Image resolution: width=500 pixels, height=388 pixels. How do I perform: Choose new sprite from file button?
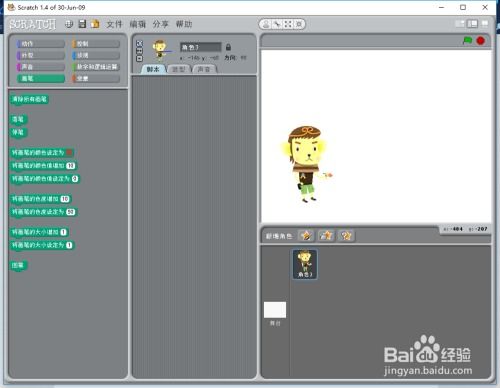[x=326, y=236]
